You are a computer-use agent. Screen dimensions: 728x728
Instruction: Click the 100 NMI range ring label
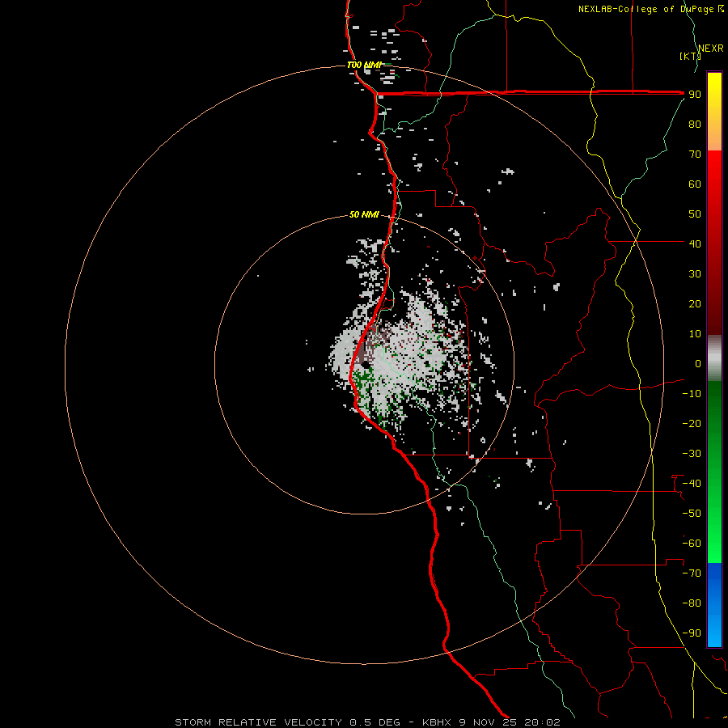click(365, 65)
